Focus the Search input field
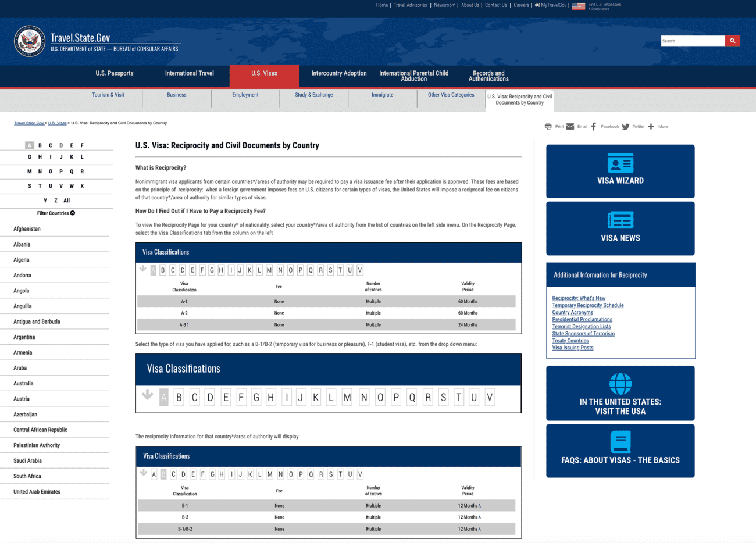The height and width of the screenshot is (543, 756). [x=692, y=41]
